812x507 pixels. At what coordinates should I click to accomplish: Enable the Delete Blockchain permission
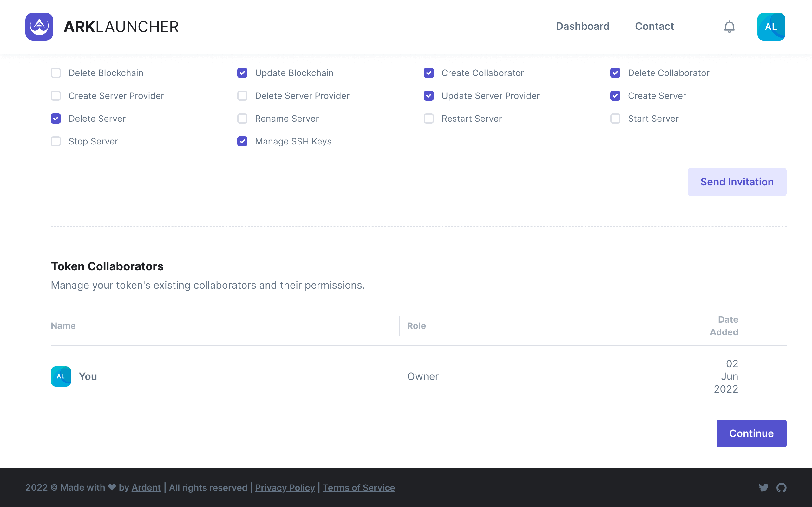click(56, 73)
